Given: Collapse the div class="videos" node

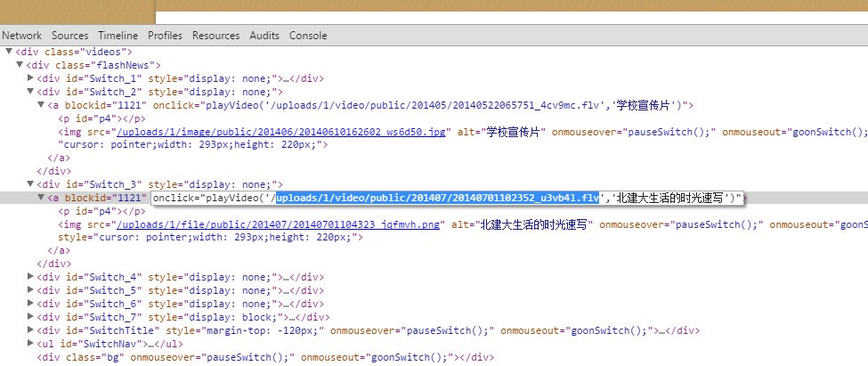Looking at the screenshot, I should click(x=9, y=53).
